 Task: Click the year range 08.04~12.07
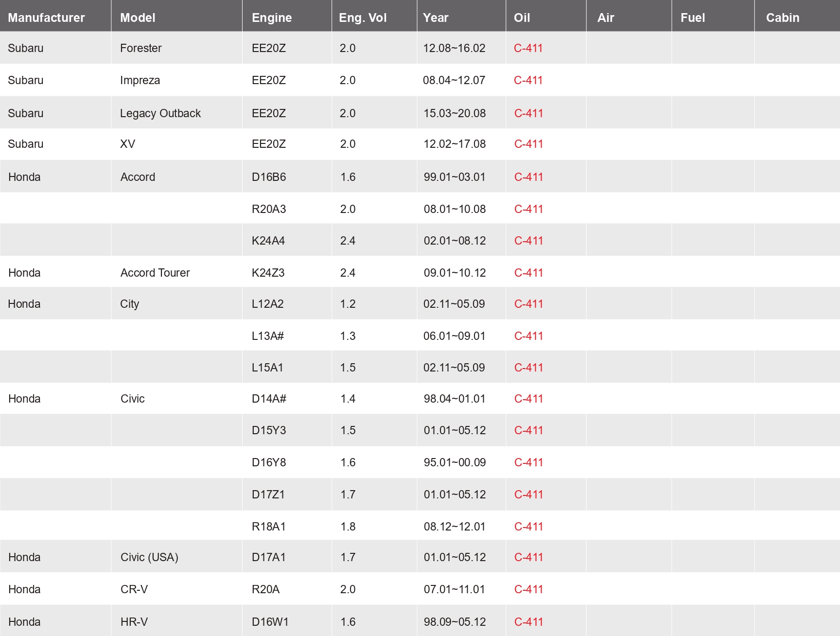(454, 80)
